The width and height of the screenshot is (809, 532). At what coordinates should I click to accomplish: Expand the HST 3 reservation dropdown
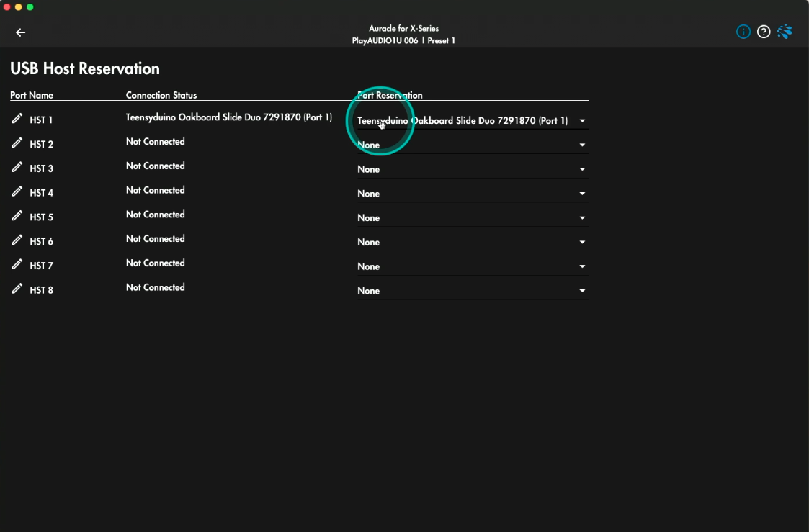pyautogui.click(x=473, y=169)
